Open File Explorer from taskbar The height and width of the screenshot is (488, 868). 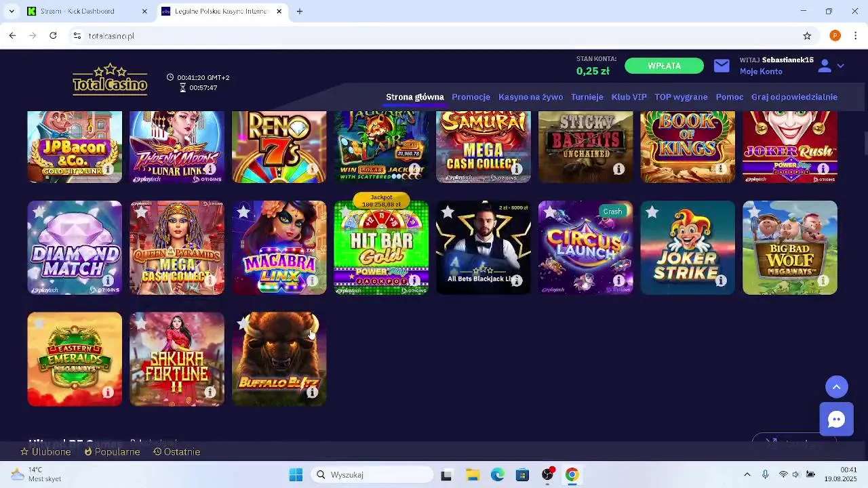point(473,475)
